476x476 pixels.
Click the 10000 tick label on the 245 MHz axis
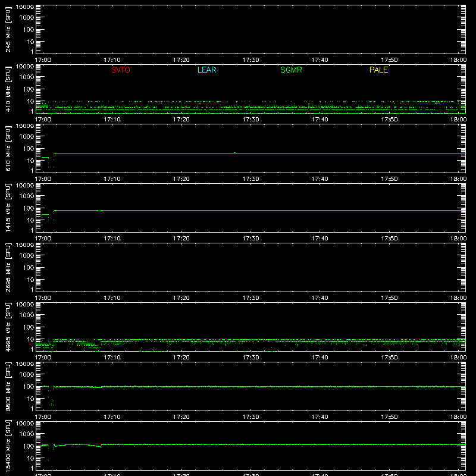pos(25,7)
